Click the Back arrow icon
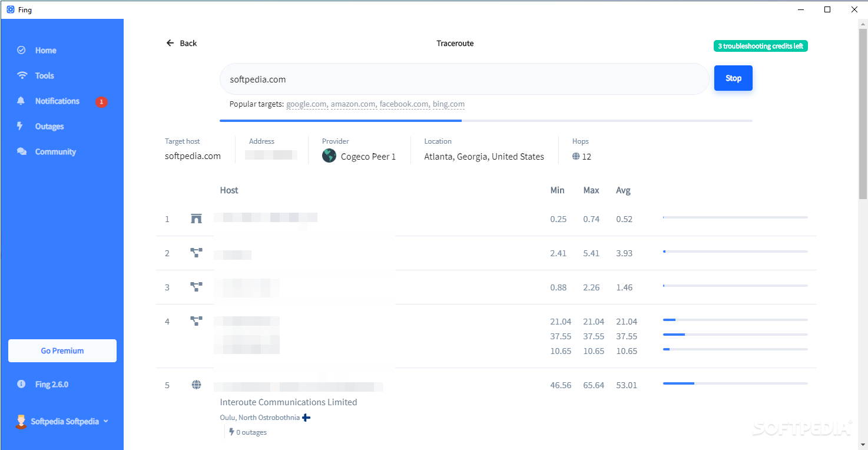Image resolution: width=868 pixels, height=450 pixels. [x=170, y=43]
